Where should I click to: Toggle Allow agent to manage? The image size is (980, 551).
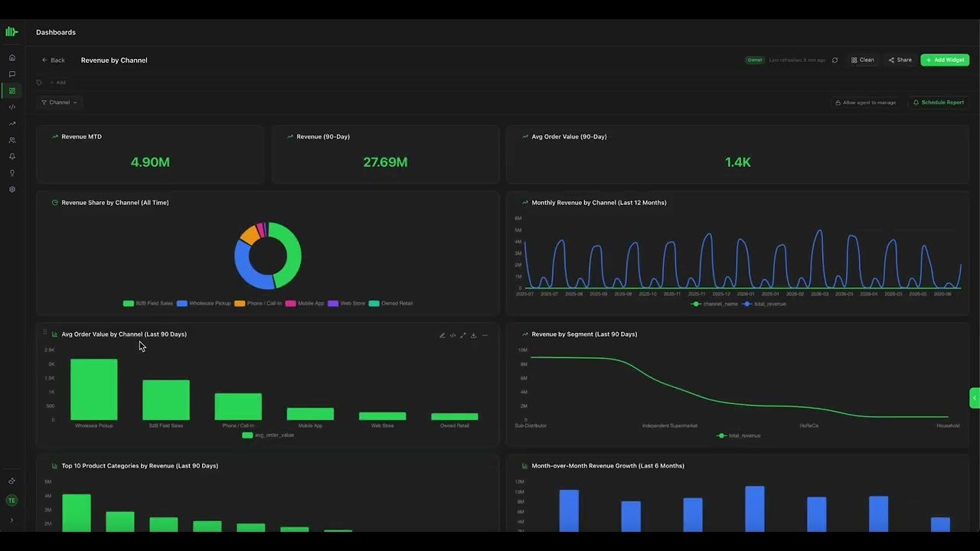865,103
